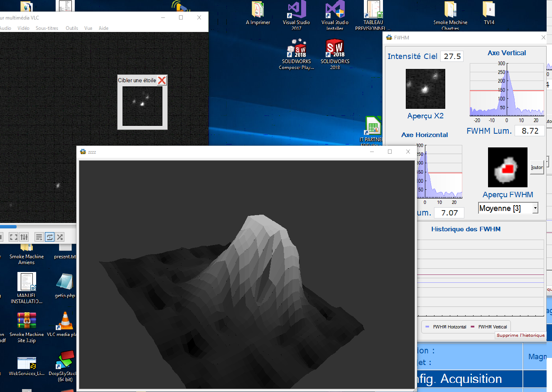Click the Bouton button beside FWHM preview

pyautogui.click(x=537, y=167)
